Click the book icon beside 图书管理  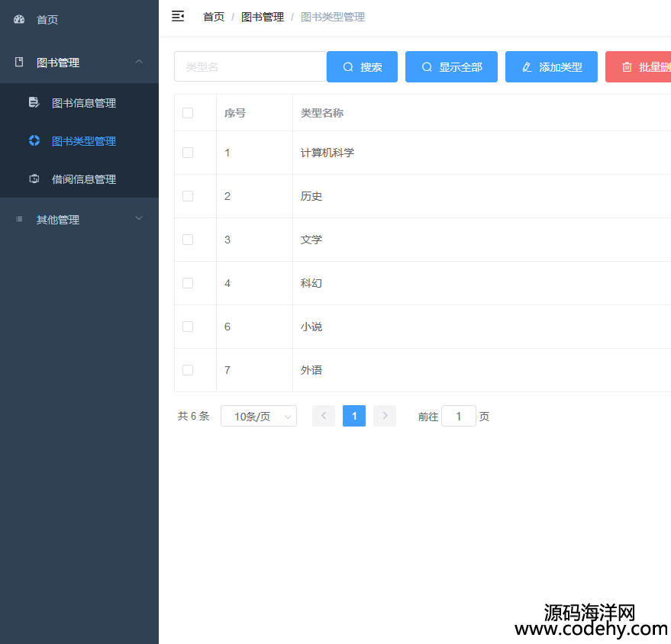pos(19,63)
